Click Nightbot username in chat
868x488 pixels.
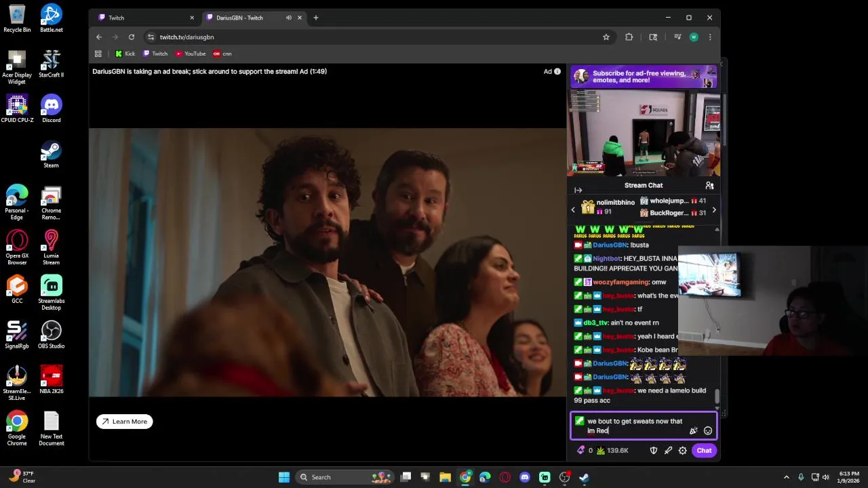pyautogui.click(x=606, y=258)
